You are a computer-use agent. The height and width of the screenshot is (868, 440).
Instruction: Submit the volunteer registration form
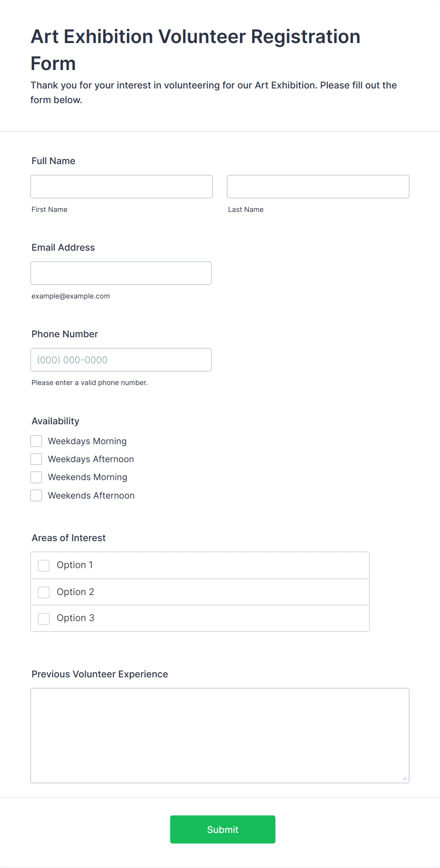pyautogui.click(x=223, y=829)
